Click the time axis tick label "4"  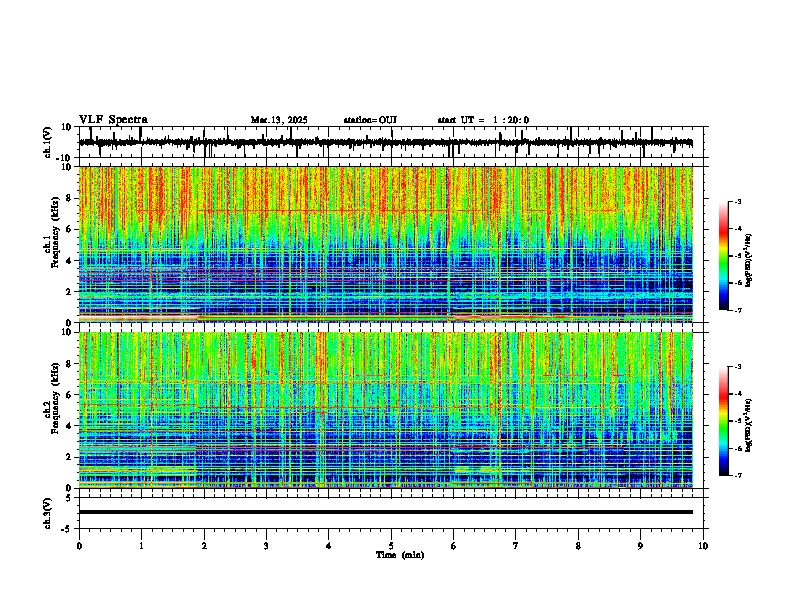(x=329, y=546)
